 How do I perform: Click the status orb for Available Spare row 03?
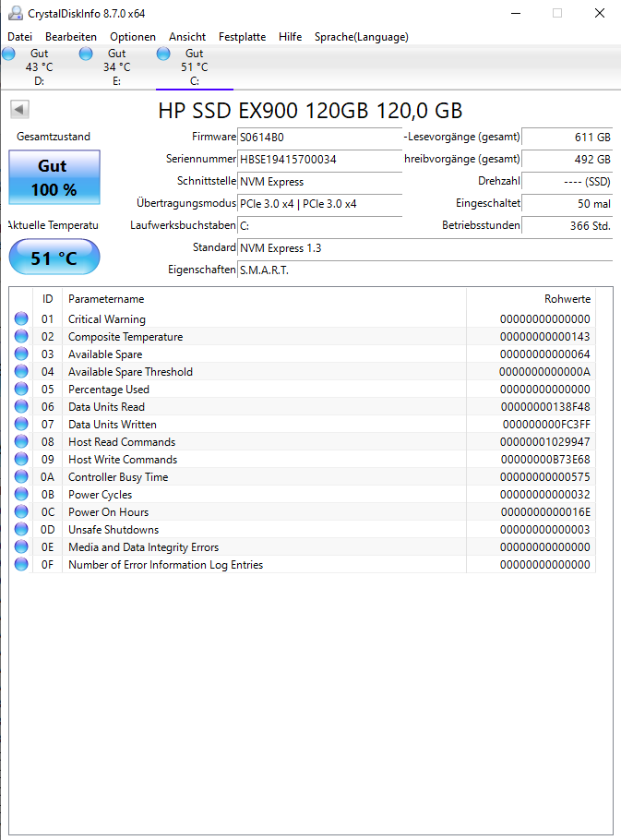pos(21,354)
